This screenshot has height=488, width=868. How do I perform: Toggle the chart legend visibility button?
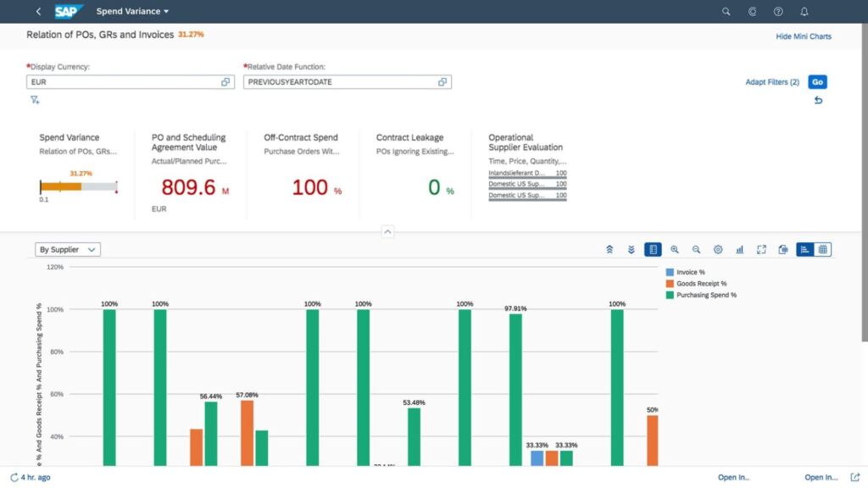tap(653, 250)
